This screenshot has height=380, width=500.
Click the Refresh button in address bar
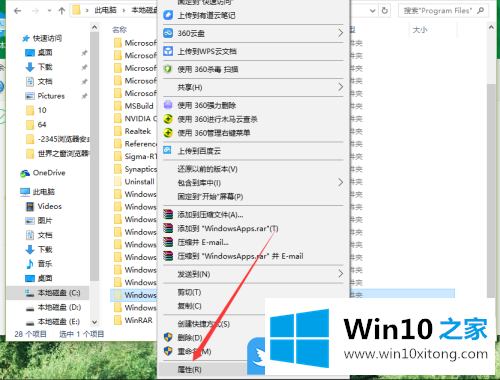pos(385,11)
